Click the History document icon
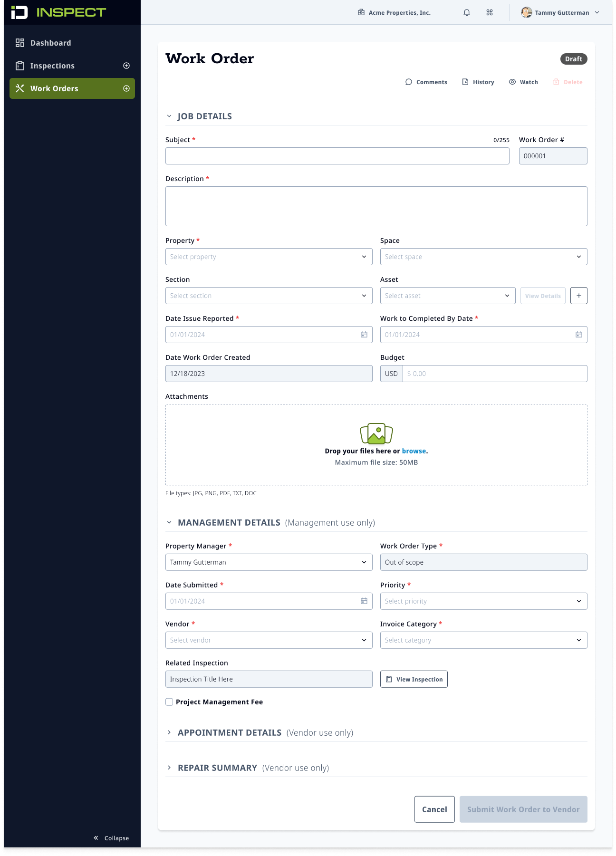The height and width of the screenshot is (856, 616). point(465,82)
